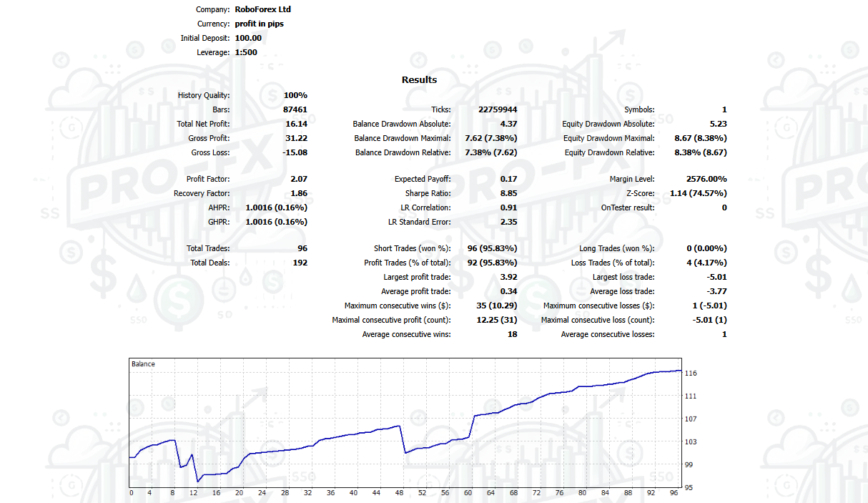The height and width of the screenshot is (503, 868).
Task: Click the 116 label on balance axis
Action: click(x=691, y=373)
